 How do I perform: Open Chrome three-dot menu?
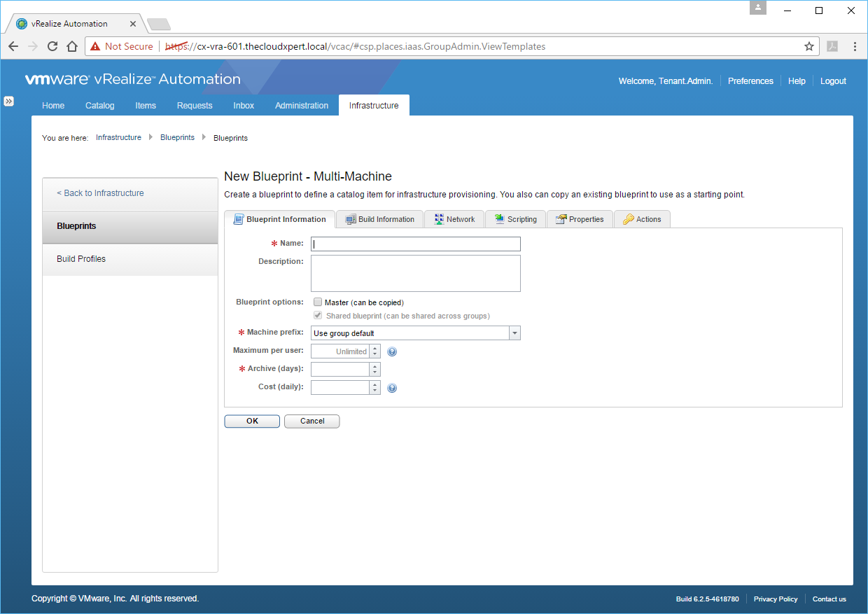(x=855, y=46)
